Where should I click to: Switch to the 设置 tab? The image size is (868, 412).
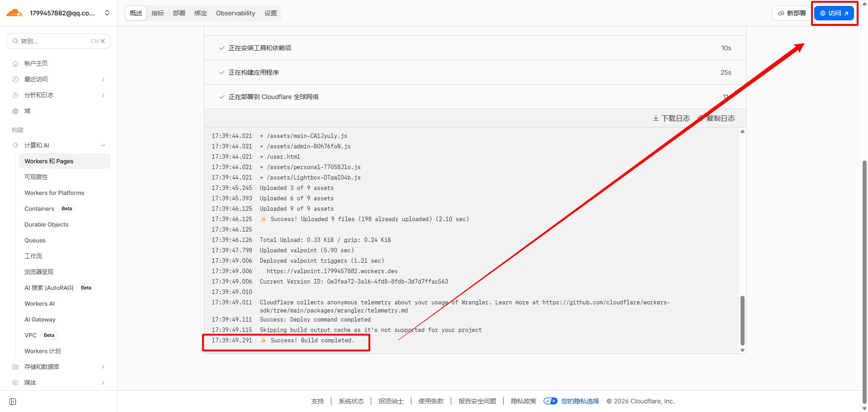coord(271,13)
